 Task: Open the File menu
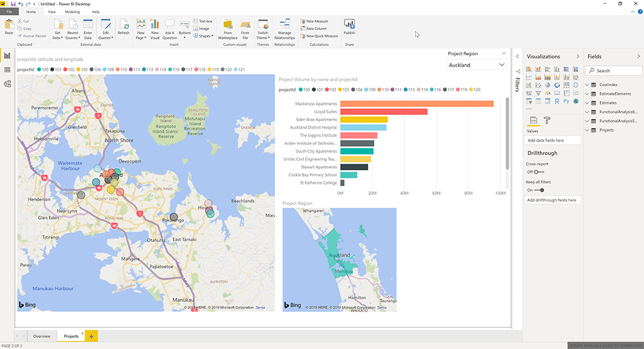(9, 12)
